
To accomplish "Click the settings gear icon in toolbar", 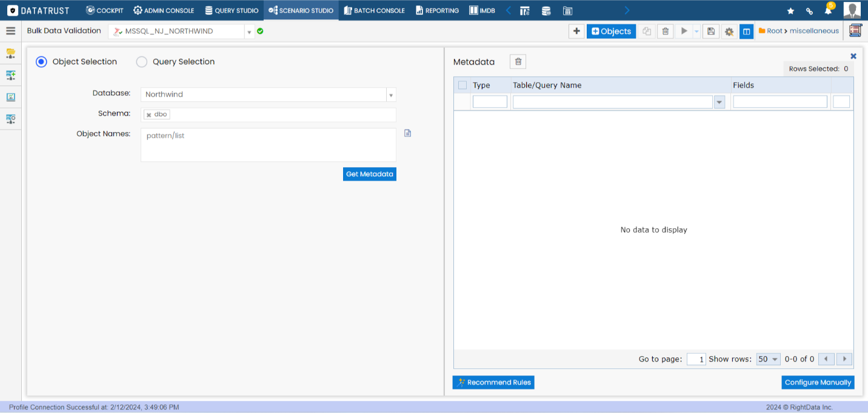I will tap(729, 31).
